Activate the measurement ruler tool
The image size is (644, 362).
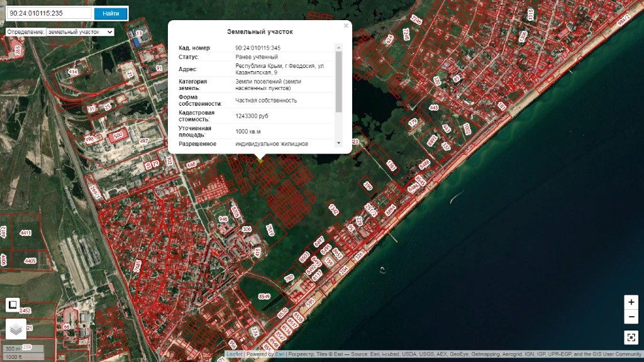[x=12, y=305]
